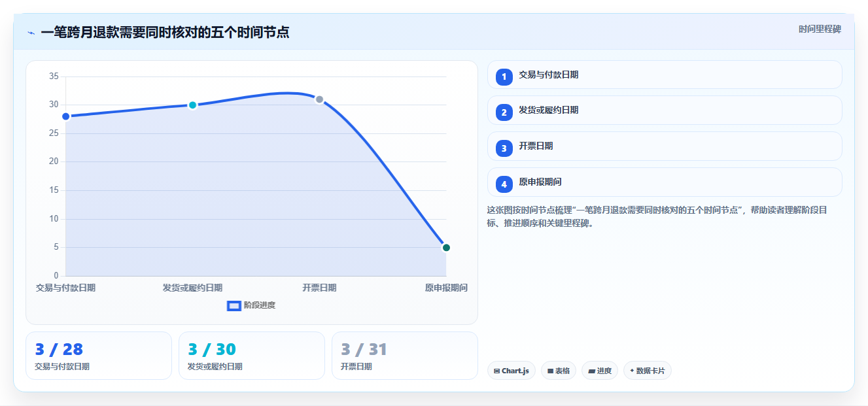Toggle the 阶段进度 chart legend
The height and width of the screenshot is (406, 868).
251,305
